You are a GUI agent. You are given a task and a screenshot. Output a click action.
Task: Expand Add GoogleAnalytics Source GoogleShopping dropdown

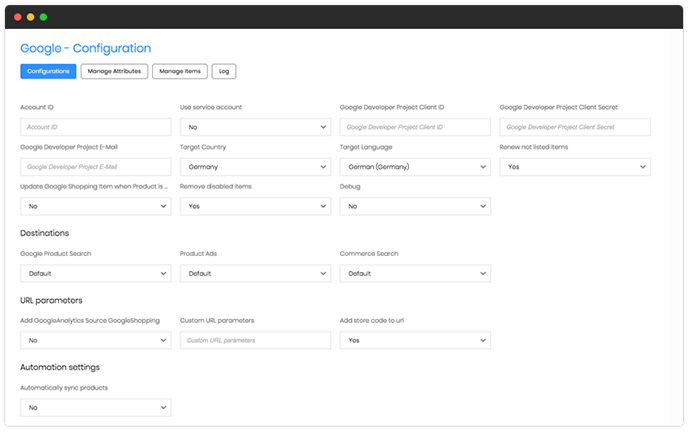pyautogui.click(x=95, y=340)
